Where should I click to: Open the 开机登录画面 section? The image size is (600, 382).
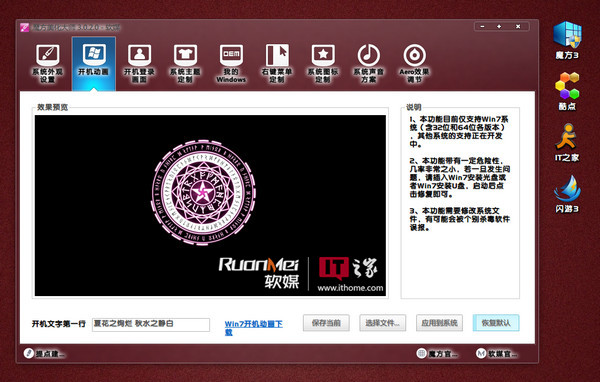coord(139,64)
